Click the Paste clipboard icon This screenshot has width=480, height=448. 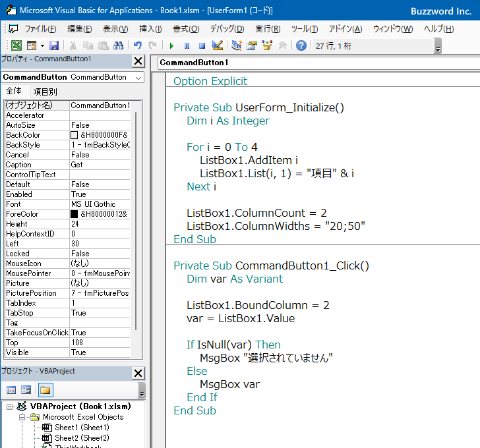(103, 45)
